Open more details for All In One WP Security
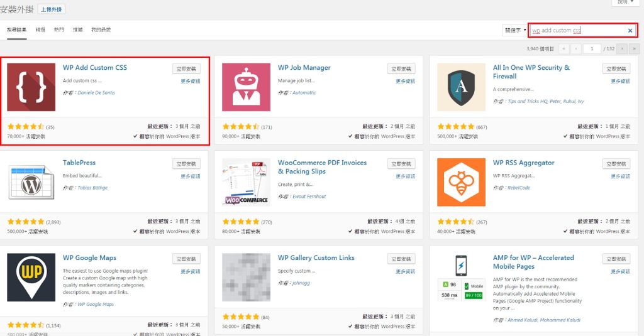The height and width of the screenshot is (336, 644). click(x=620, y=81)
